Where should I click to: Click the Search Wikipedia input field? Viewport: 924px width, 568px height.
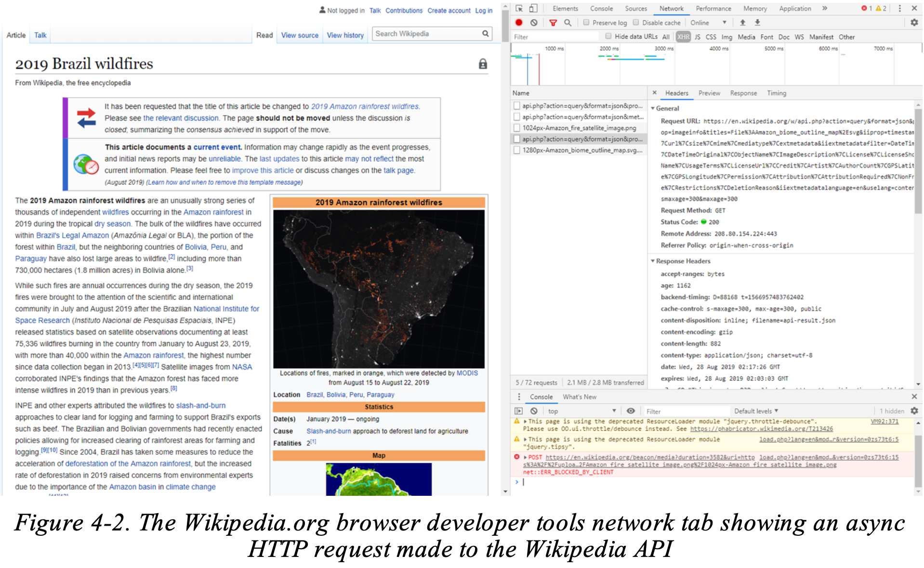click(x=429, y=34)
